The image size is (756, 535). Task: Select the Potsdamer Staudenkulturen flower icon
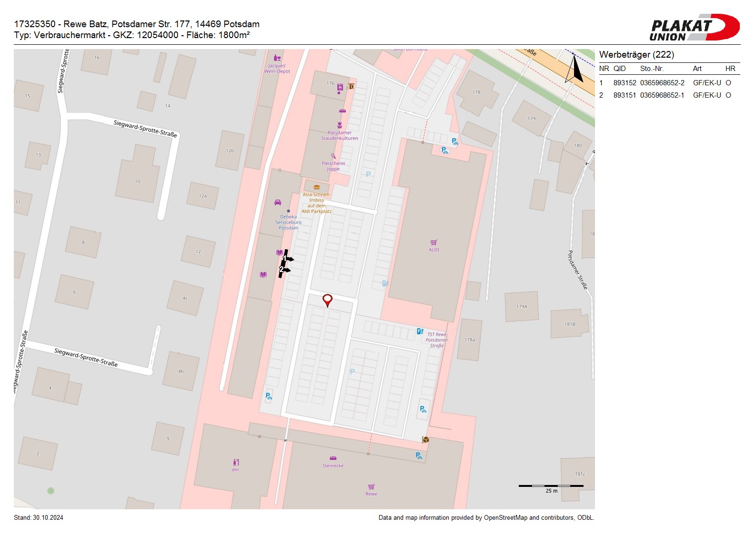pyautogui.click(x=340, y=125)
